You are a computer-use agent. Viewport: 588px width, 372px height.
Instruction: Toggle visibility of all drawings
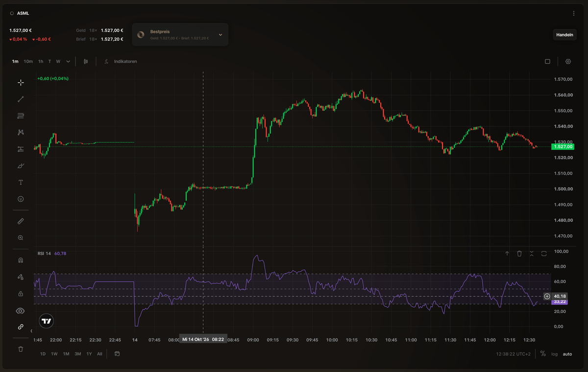coord(21,310)
